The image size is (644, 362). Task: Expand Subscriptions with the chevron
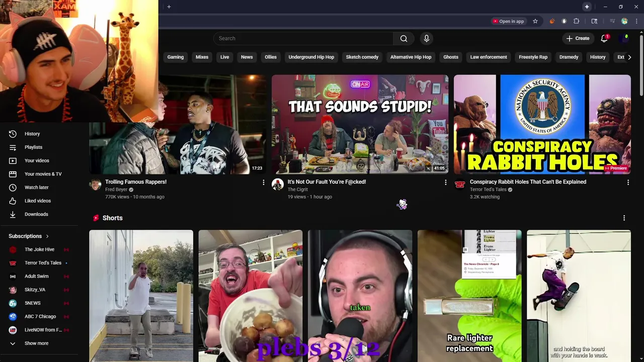(47, 236)
